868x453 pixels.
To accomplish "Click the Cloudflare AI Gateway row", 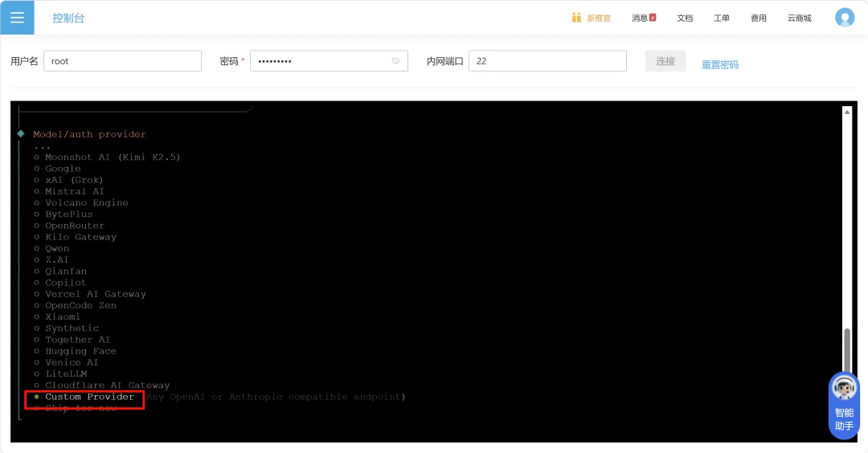I will 102,386.
